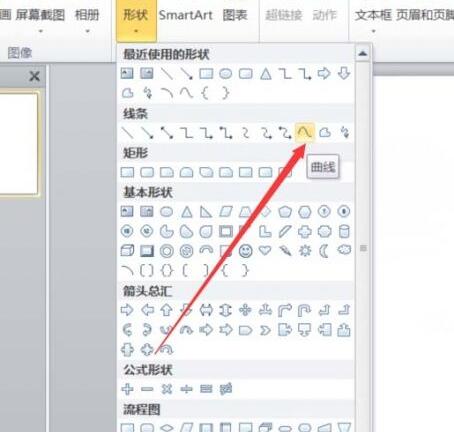Choose the up-down arrow under 箭头总汇
Image resolution: width=454 pixels, height=432 pixels.
(226, 310)
